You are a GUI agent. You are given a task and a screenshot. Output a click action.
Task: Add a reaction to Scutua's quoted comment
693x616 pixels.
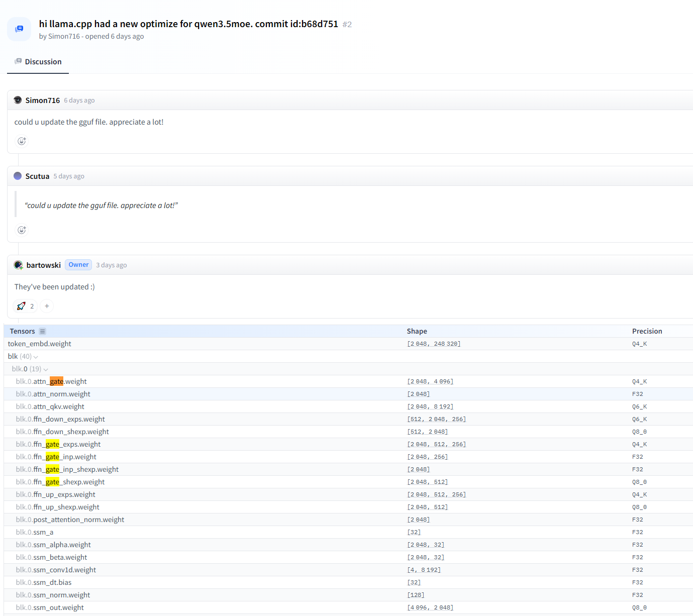coord(22,230)
